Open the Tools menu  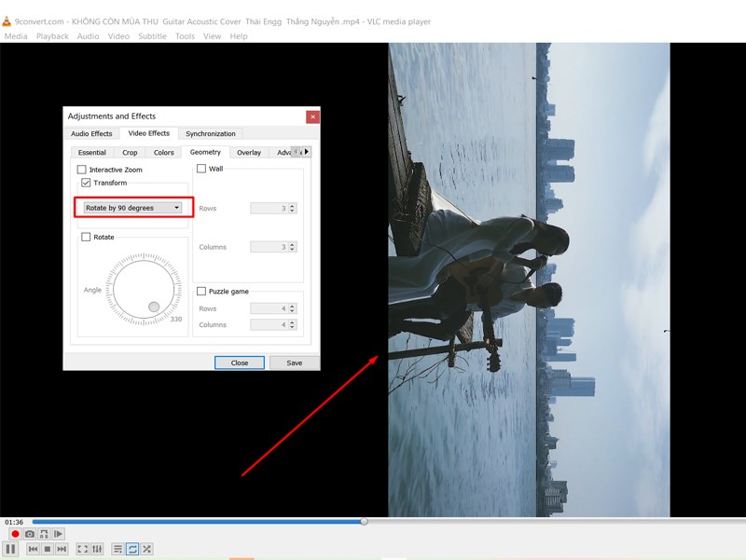pyautogui.click(x=185, y=35)
